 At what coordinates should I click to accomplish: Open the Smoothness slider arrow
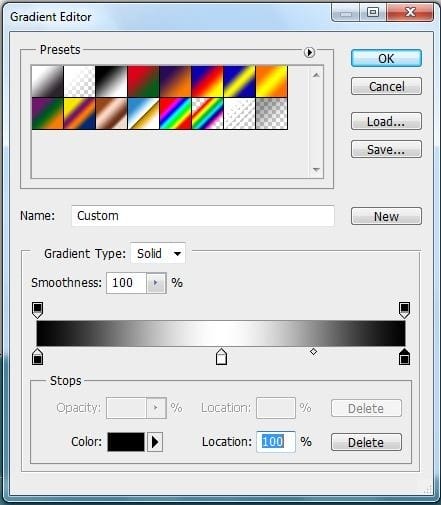click(156, 283)
